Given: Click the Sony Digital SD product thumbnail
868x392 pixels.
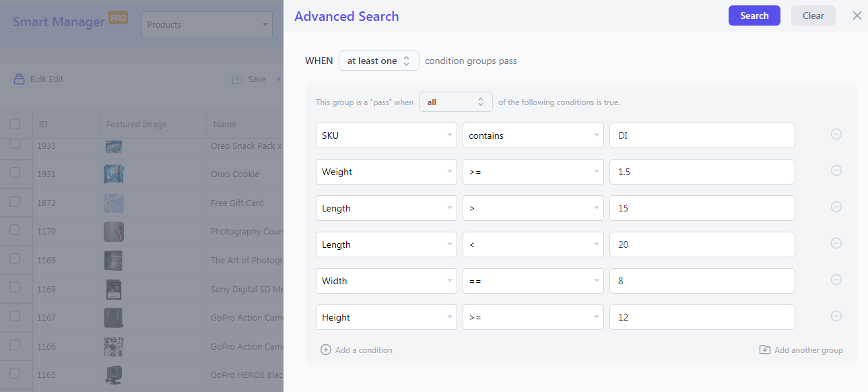Looking at the screenshot, I should 114,289.
